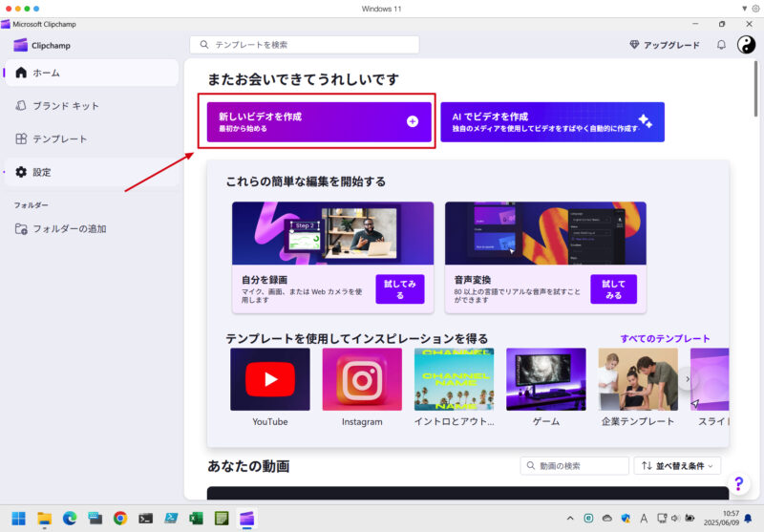The image size is (764, 532).
Task: Open ブランド キット in the sidebar
Action: tap(92, 106)
